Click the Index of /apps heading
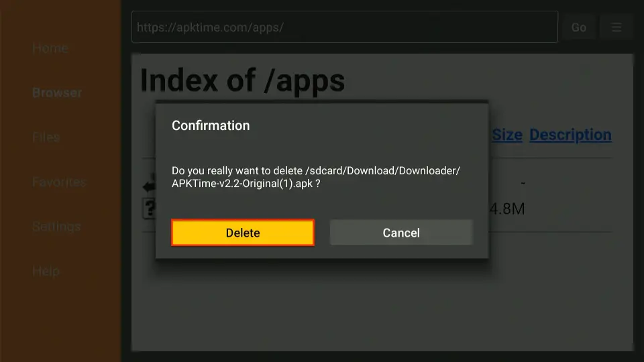 tap(242, 81)
